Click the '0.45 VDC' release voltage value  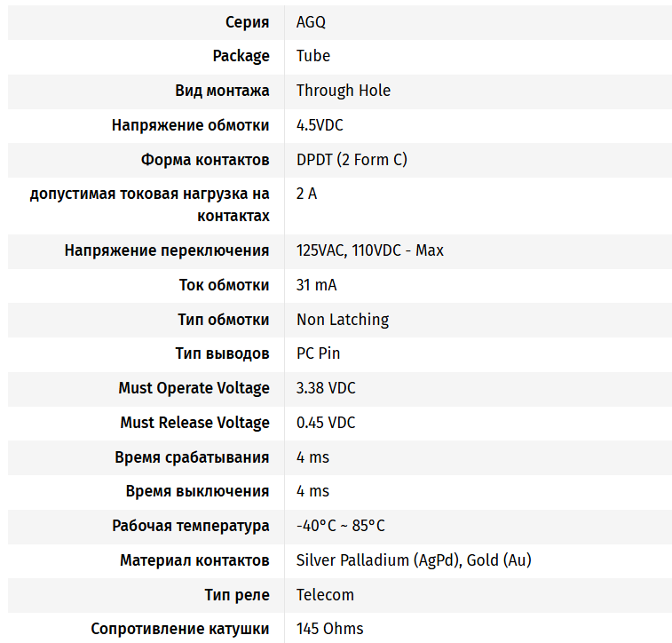326,423
